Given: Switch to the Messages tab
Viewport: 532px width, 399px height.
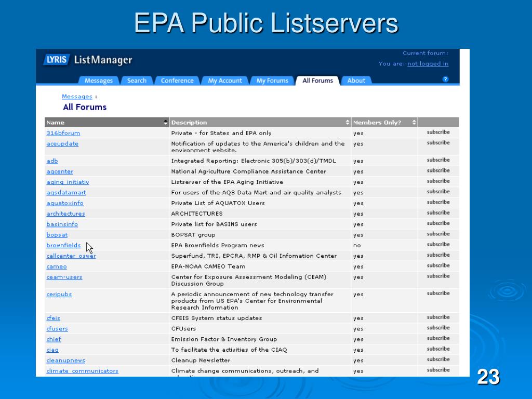Looking at the screenshot, I should (x=99, y=81).
